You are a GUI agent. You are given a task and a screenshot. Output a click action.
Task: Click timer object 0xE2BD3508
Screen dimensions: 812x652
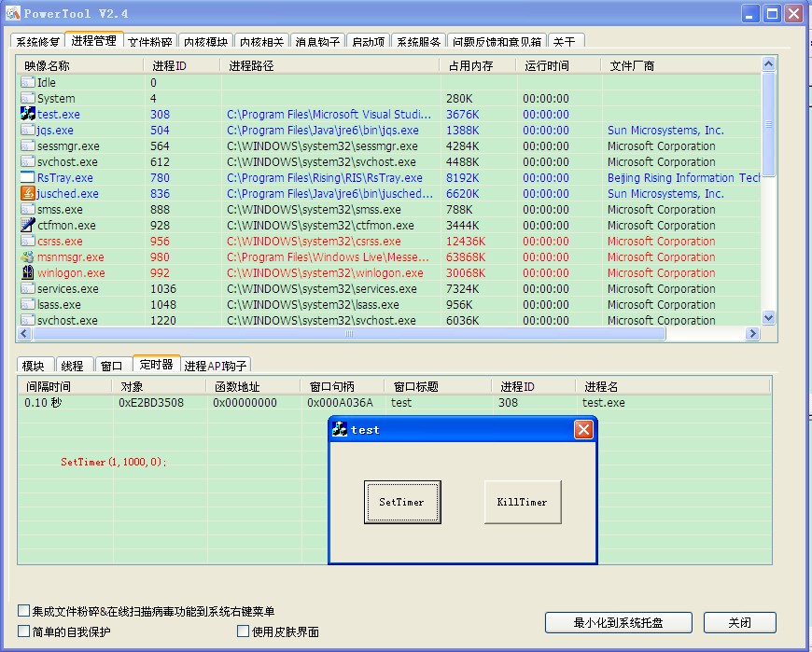151,403
